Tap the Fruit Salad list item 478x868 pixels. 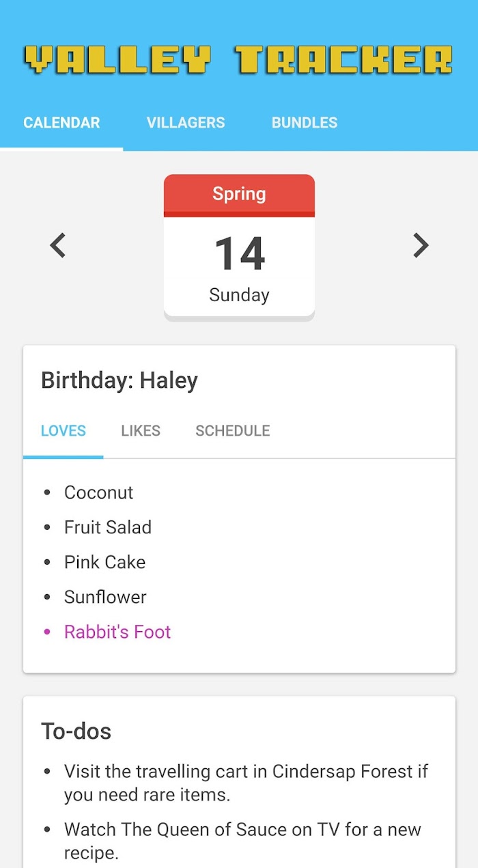click(108, 527)
